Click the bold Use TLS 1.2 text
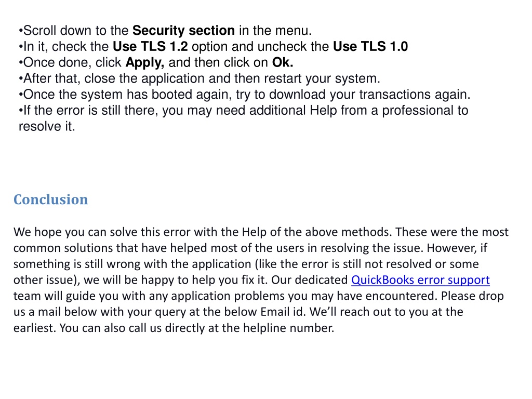The width and height of the screenshot is (532, 399). point(150,46)
